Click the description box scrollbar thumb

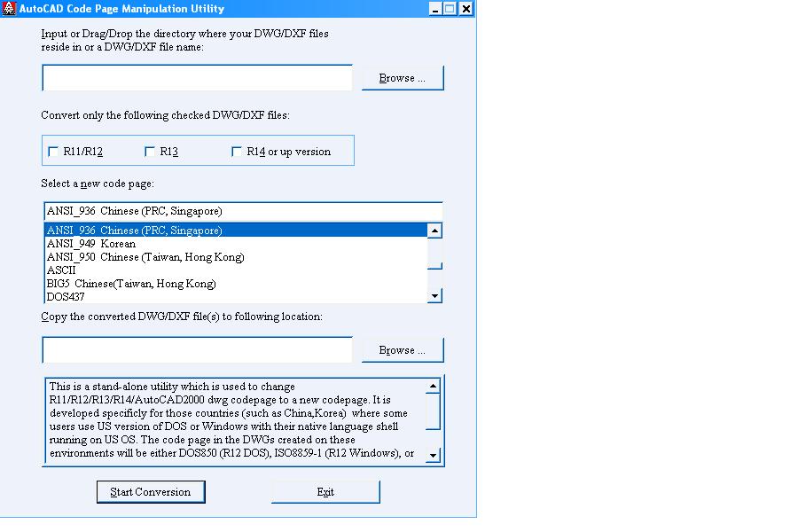[x=433, y=411]
